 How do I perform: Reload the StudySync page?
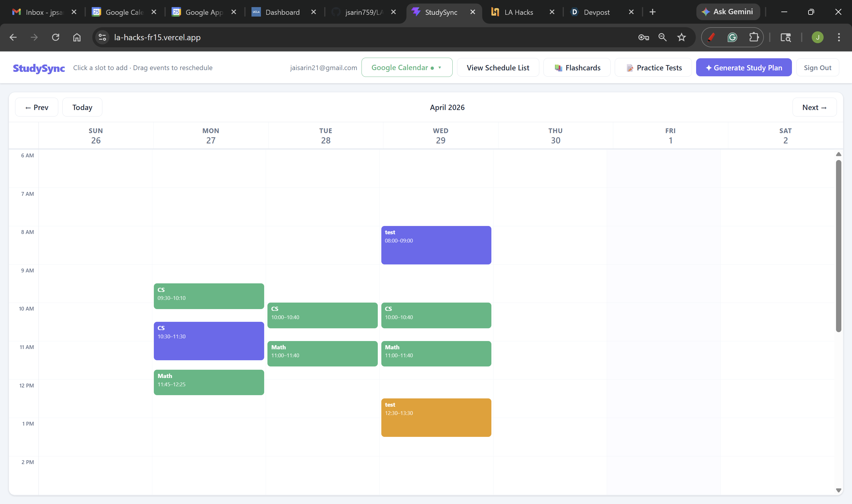(56, 37)
